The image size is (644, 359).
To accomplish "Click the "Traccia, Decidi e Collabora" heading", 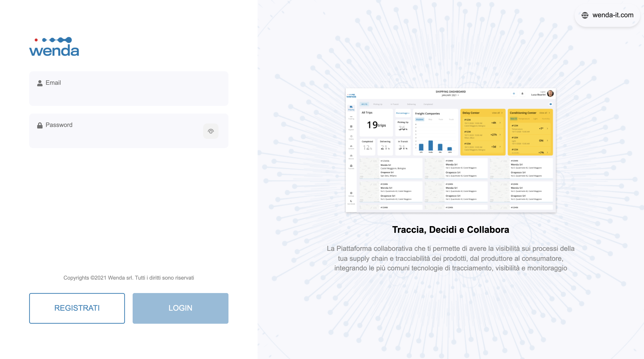I will tap(450, 229).
